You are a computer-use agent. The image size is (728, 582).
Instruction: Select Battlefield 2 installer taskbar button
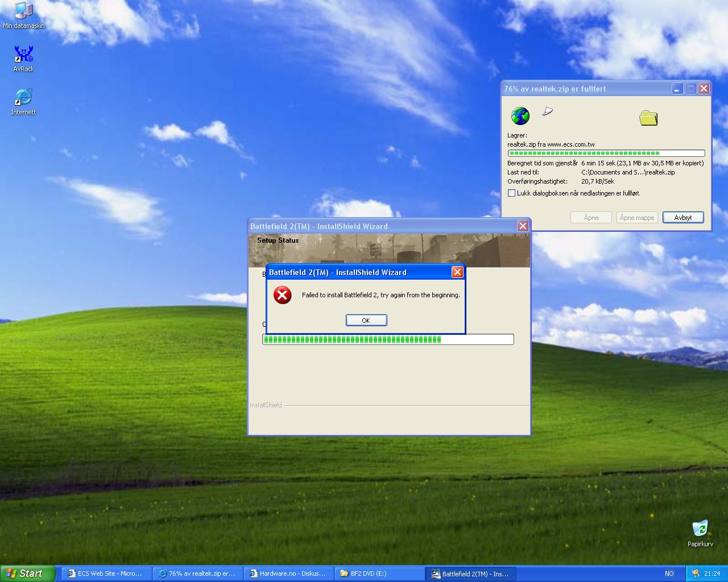point(471,573)
